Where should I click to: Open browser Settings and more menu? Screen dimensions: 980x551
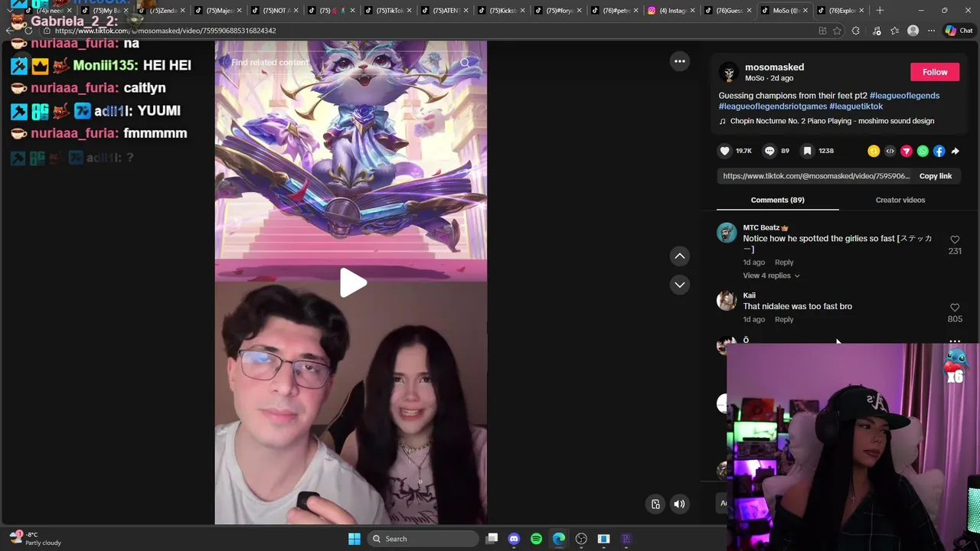click(931, 31)
